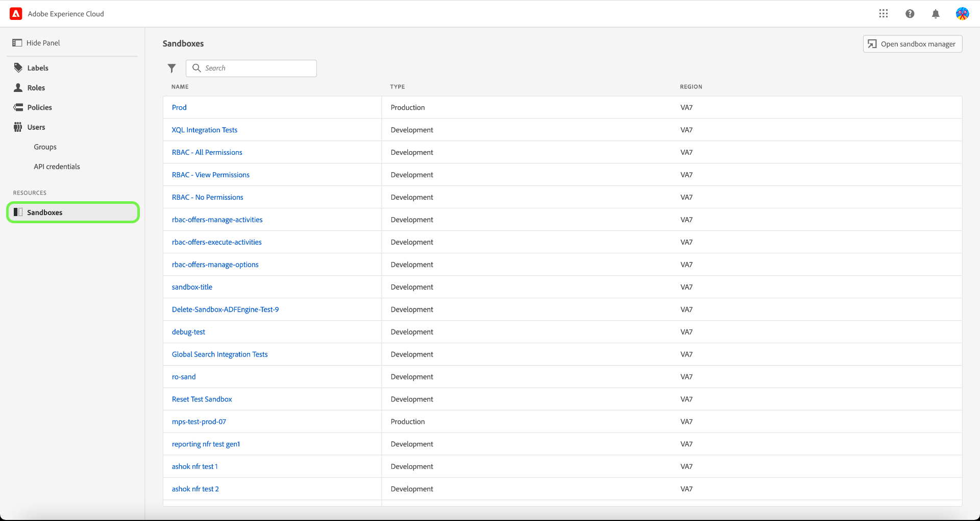Click the Adobe Experience Cloud logo
Viewport: 980px width, 521px height.
tap(16, 13)
